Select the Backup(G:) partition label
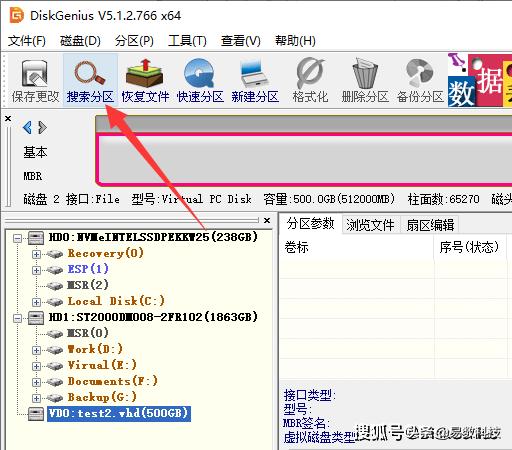Image resolution: width=512 pixels, height=450 pixels. point(102,397)
